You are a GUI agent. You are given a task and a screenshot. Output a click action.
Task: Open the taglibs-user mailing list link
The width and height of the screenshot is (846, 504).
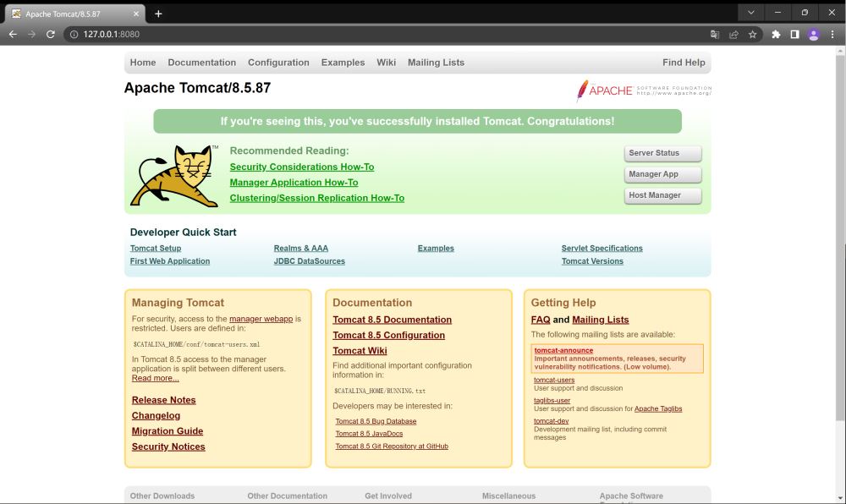pos(552,401)
